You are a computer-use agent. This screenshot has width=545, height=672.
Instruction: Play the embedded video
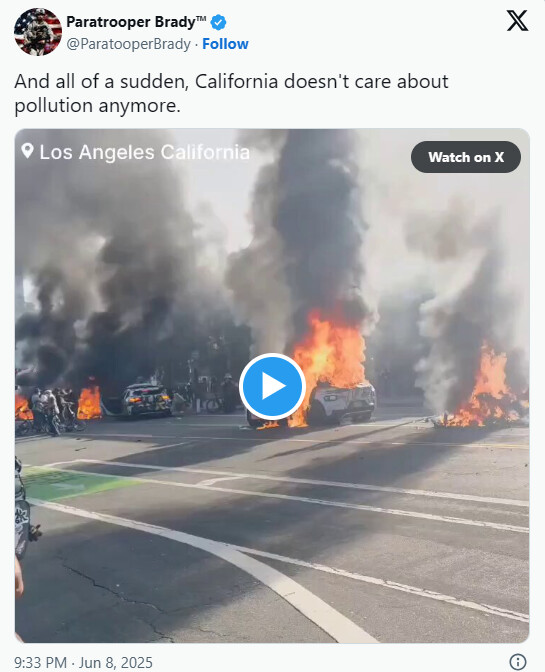click(x=272, y=386)
